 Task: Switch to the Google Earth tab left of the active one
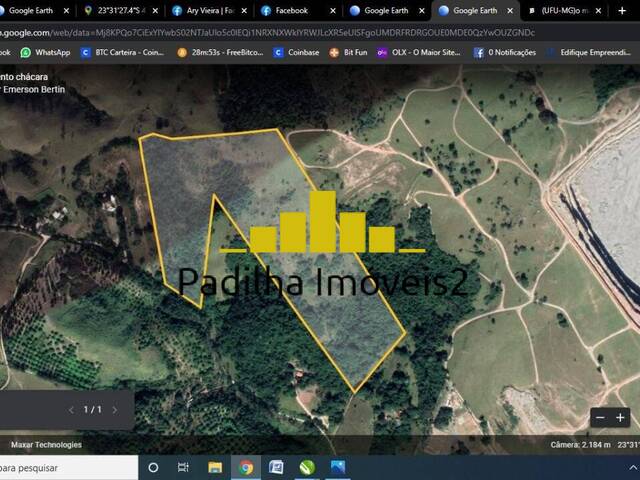[x=386, y=11]
